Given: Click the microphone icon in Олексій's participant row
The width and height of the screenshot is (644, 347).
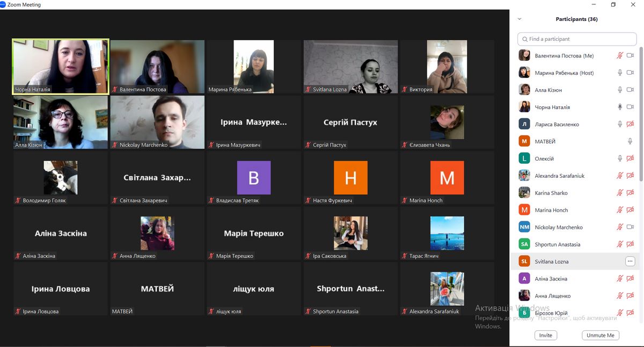Looking at the screenshot, I should coord(620,158).
